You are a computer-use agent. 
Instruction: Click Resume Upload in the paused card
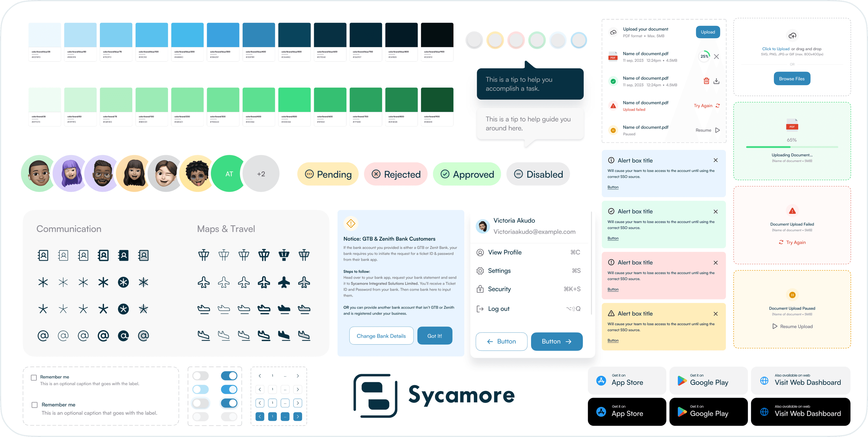792,327
